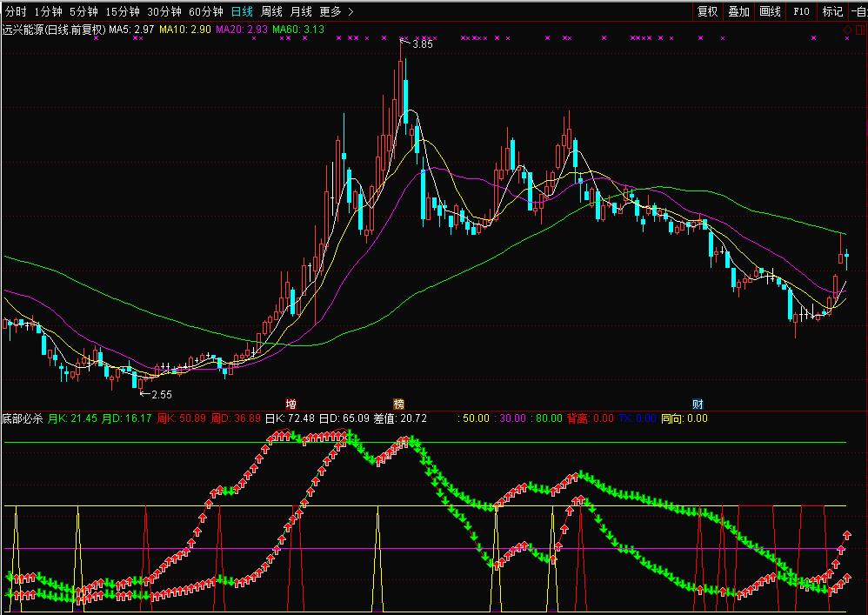Toggle the 叠加 overlay option
This screenshot has width=868, height=615.
coord(738,11)
